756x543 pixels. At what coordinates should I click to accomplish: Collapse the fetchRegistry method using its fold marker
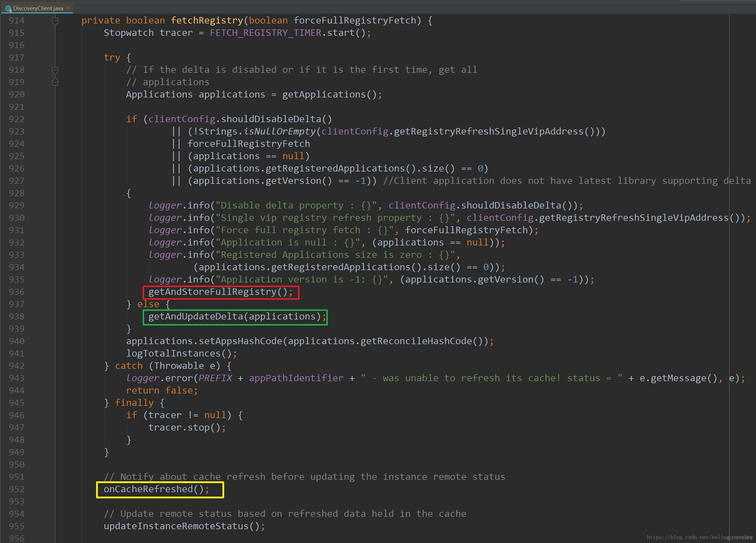tap(55, 20)
